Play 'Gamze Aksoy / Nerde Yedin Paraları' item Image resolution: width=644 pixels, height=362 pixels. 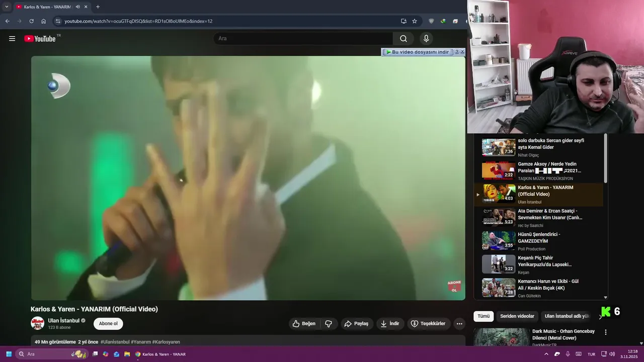pos(538,171)
